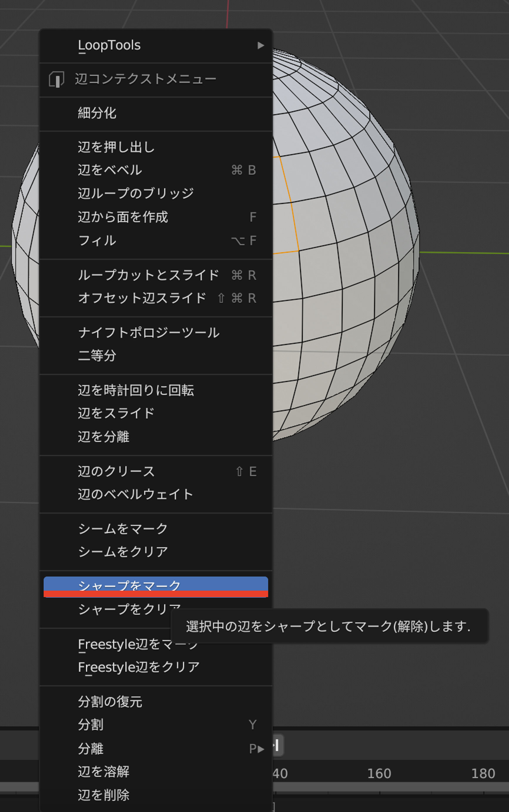The width and height of the screenshot is (509, 812).
Task: Click the highlighted シャープをマーク entry
Action: click(x=155, y=587)
